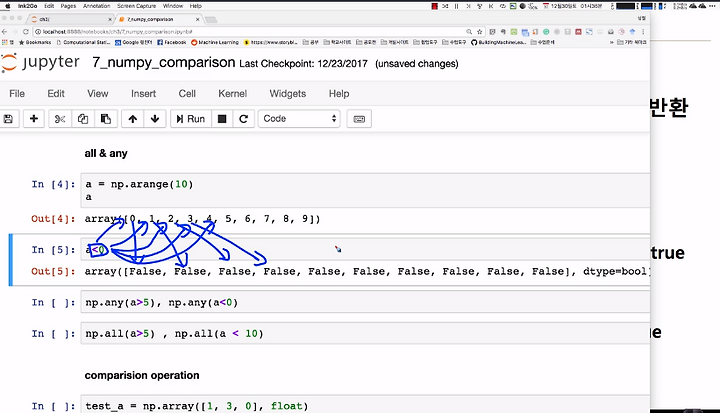The image size is (720, 413).
Task: Select the 'comparision operation' heading
Action: (142, 375)
